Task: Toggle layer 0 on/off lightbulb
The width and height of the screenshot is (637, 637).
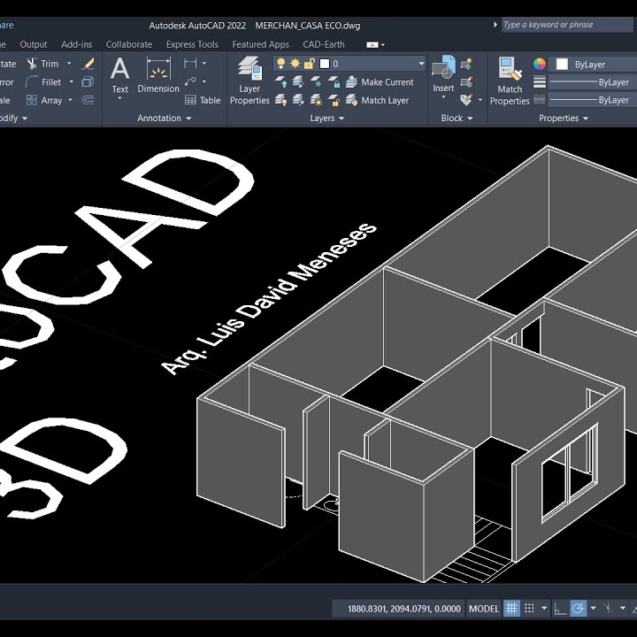Action: tap(281, 63)
